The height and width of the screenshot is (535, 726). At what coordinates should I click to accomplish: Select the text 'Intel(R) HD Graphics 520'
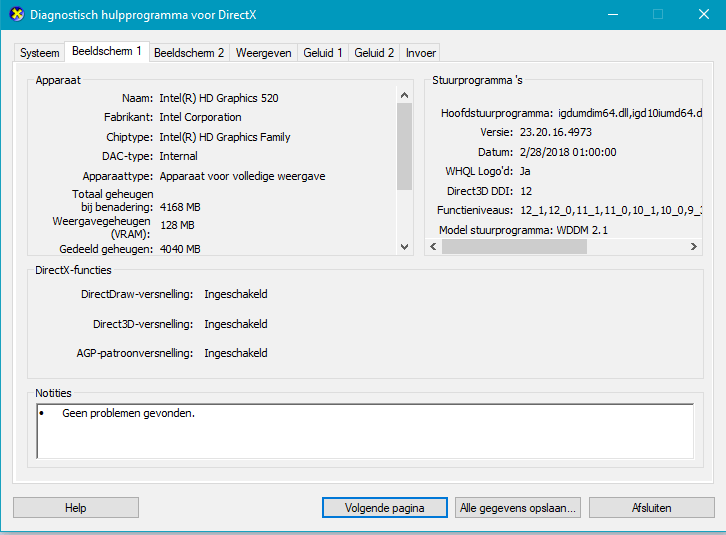219,98
